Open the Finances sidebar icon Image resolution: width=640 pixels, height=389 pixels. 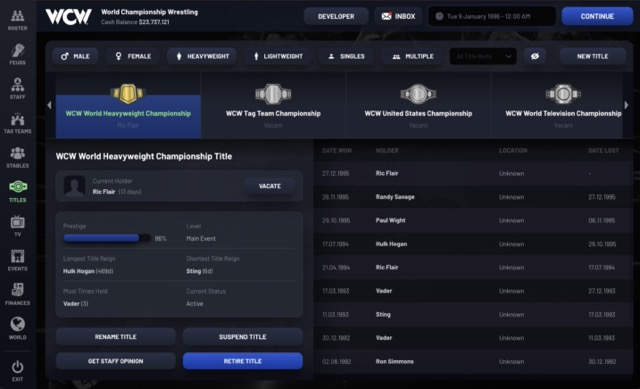pos(18,294)
